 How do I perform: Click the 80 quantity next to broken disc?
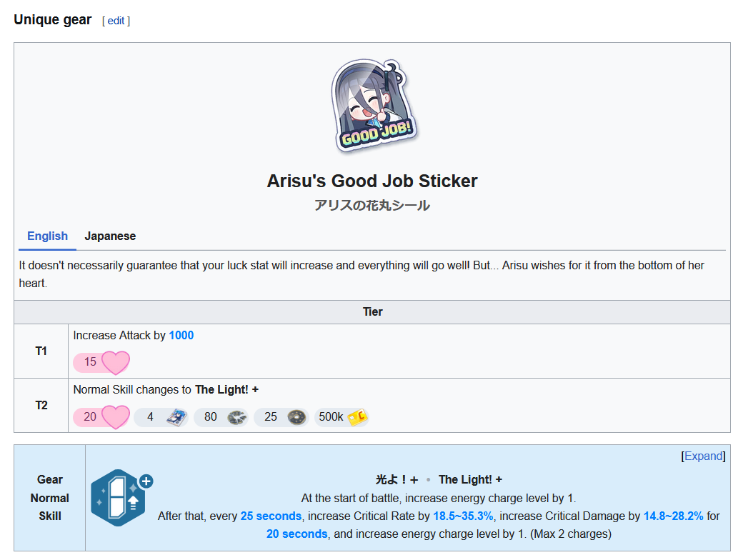point(210,417)
